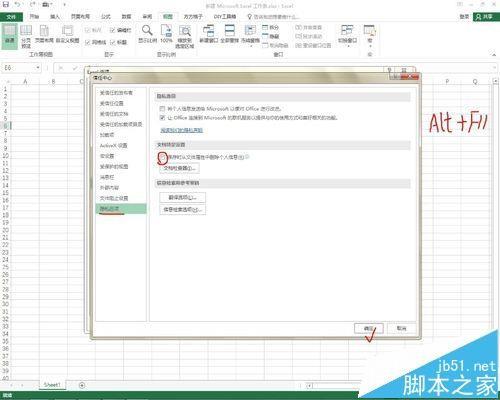Click the Share (共享) button at top right

point(485,16)
